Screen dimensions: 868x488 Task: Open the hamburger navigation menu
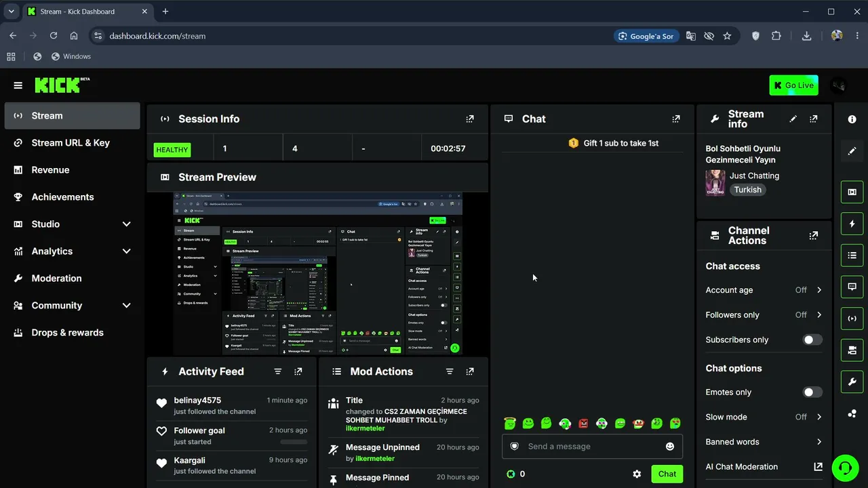(18, 85)
